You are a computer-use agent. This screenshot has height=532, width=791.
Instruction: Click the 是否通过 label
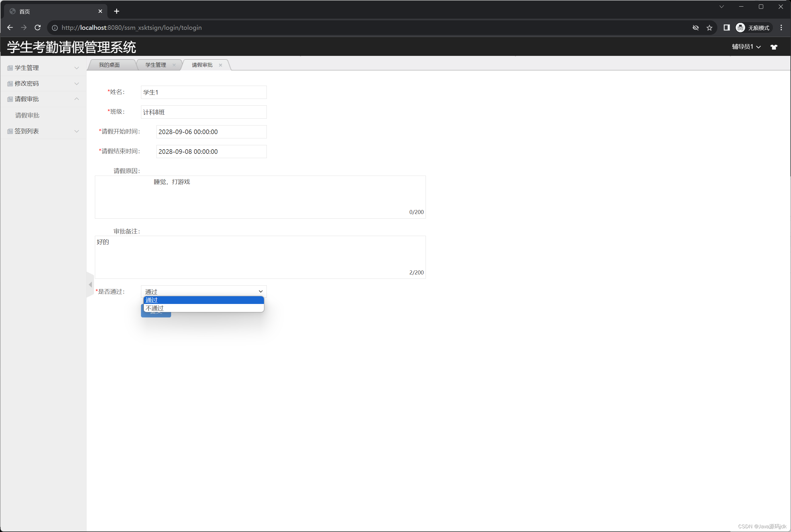[x=110, y=292]
